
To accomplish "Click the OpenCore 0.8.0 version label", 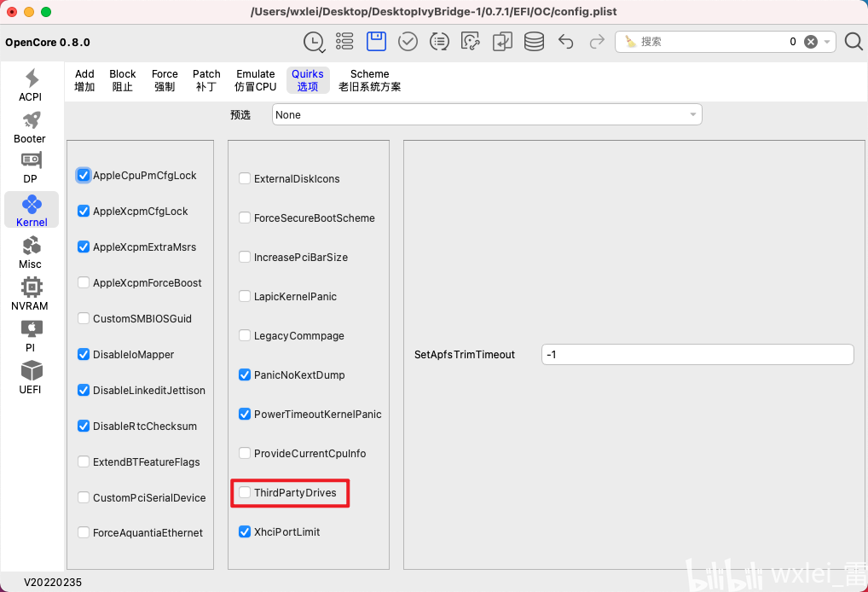I will (48, 43).
